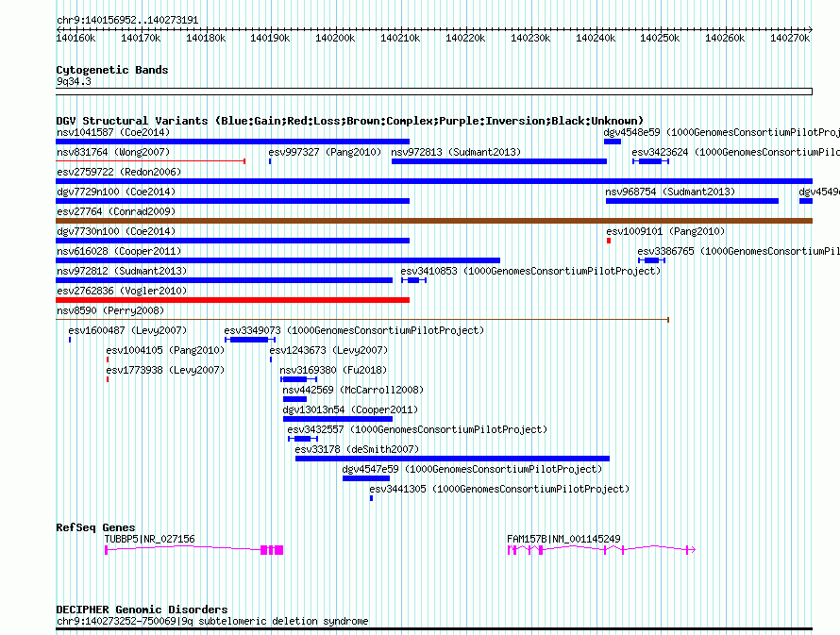Open the FAM157B|NM_001145249 gene label

click(x=563, y=539)
